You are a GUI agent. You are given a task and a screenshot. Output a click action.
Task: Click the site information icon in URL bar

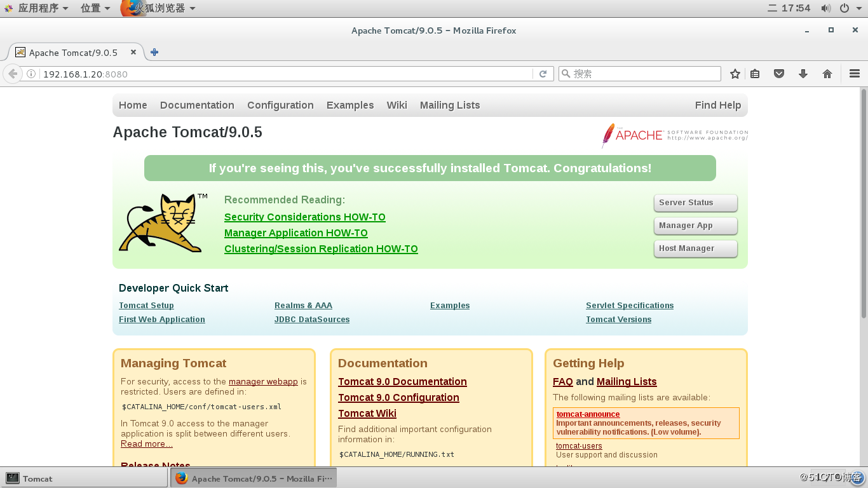tap(31, 74)
